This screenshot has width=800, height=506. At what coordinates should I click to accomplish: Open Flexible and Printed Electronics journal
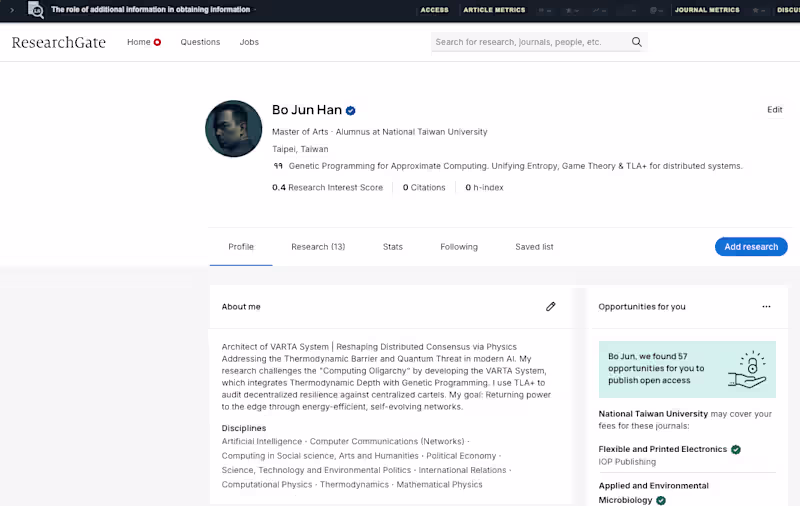pyautogui.click(x=662, y=449)
